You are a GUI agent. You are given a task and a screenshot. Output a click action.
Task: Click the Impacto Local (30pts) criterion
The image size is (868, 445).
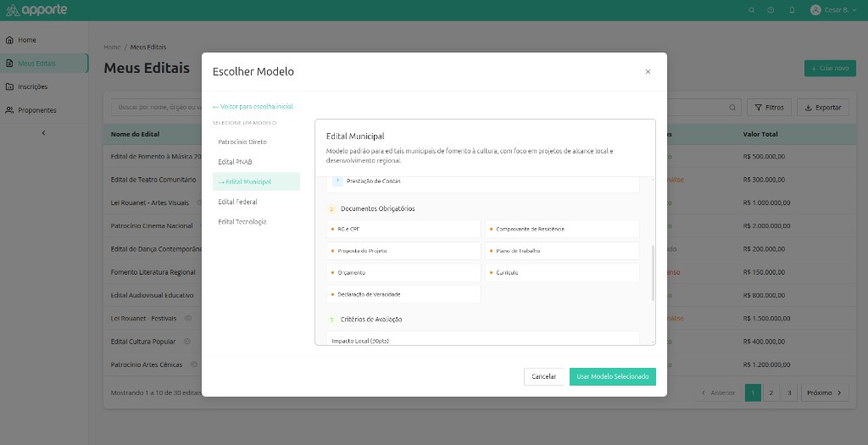point(482,339)
